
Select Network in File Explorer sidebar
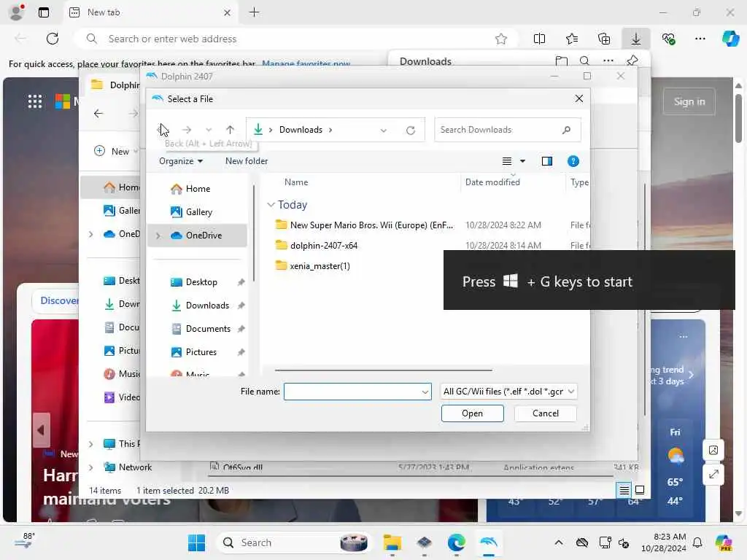(135, 467)
